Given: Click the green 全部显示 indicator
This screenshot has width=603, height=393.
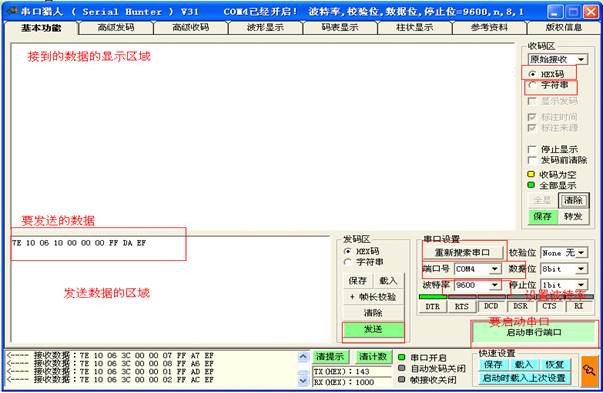Looking at the screenshot, I should (531, 185).
